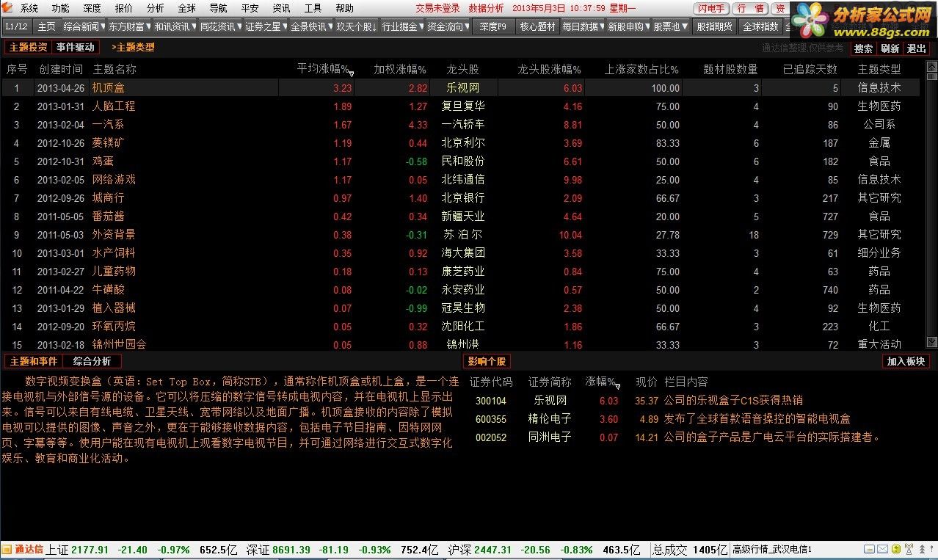Select the 番茄酱 theme row
Screen dimensions: 938x560
[x=460, y=216]
